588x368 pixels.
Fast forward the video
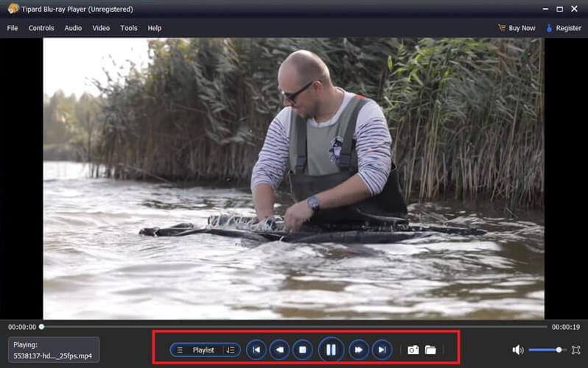[358, 350]
